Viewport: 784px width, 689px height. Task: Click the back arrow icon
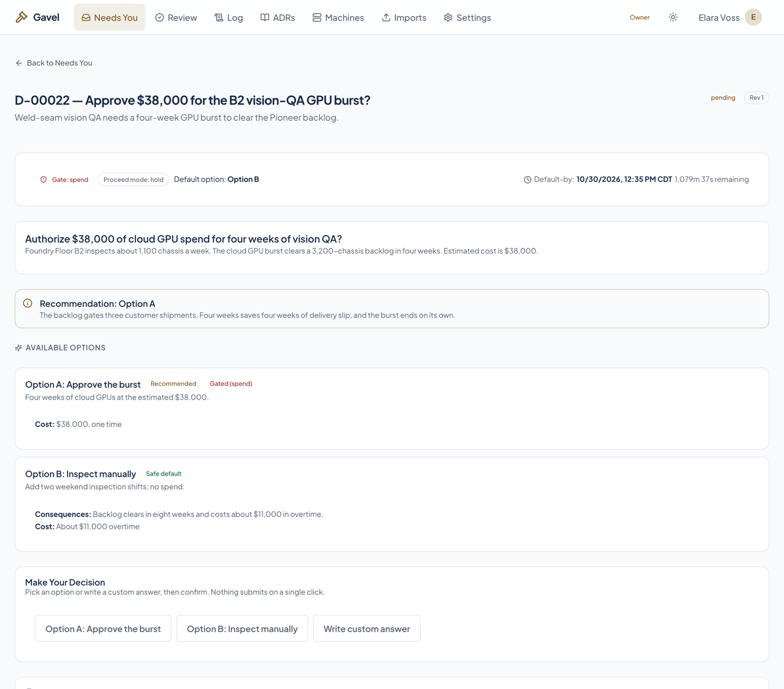19,63
